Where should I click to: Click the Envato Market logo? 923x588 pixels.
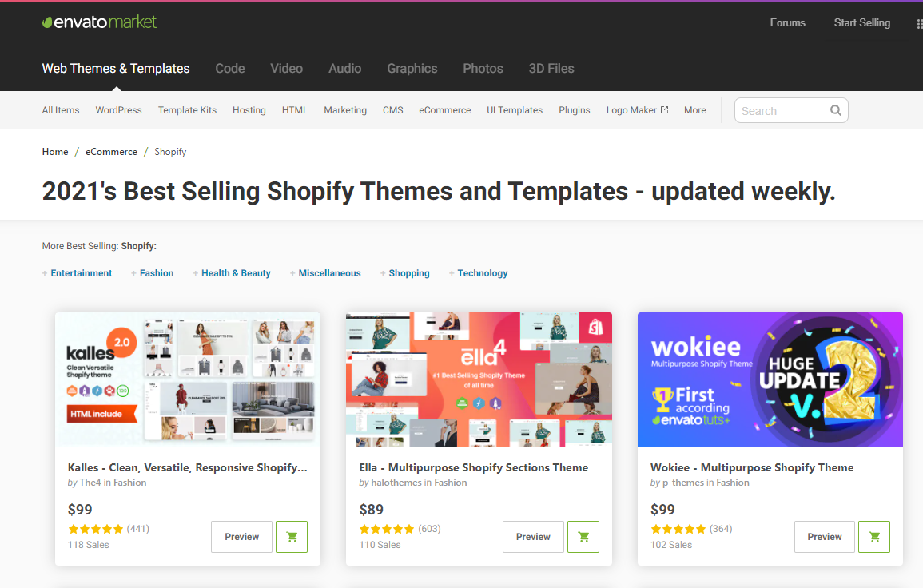(99, 22)
